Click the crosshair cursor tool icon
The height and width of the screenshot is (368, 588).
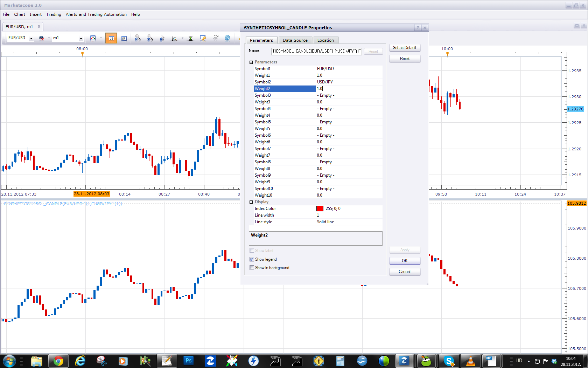[162, 38]
